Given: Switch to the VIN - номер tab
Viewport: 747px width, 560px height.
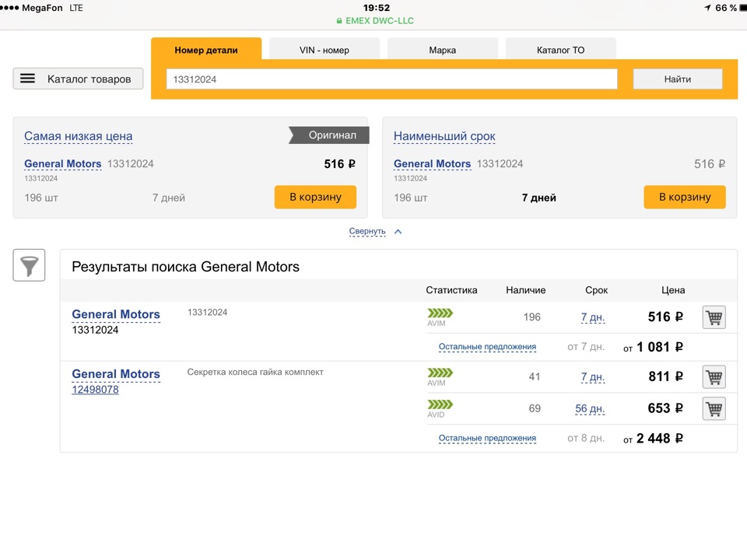Looking at the screenshot, I should (x=324, y=50).
